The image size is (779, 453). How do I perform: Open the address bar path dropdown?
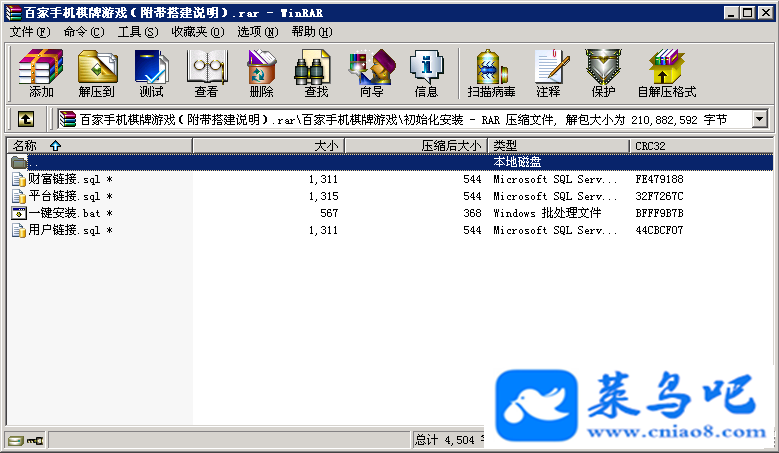759,119
